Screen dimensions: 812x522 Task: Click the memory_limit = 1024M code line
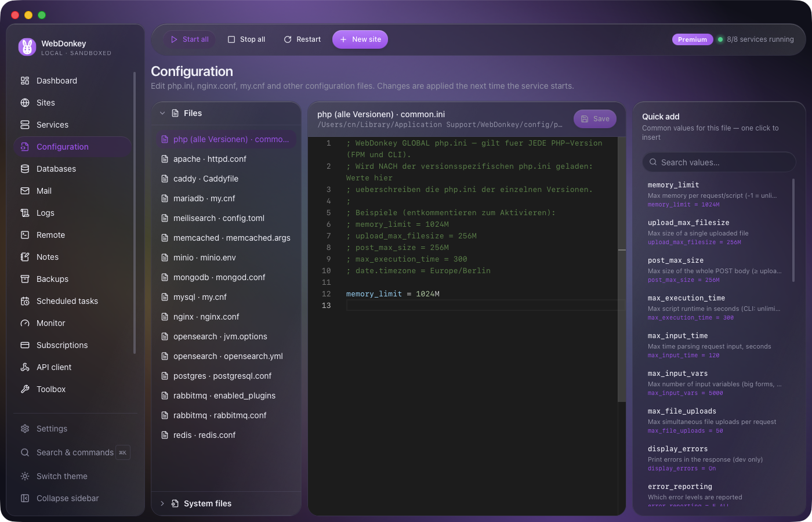click(x=393, y=294)
